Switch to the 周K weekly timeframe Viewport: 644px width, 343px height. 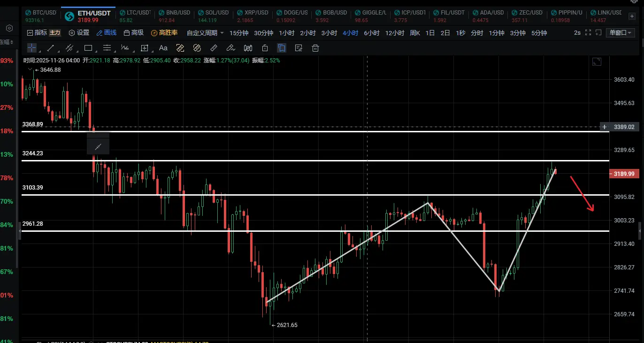click(415, 33)
